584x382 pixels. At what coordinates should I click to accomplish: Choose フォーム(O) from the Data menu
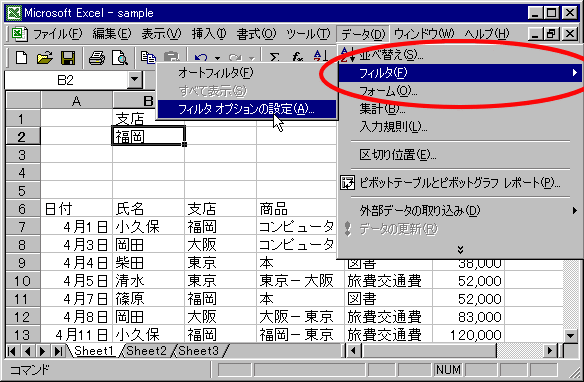(x=460, y=90)
